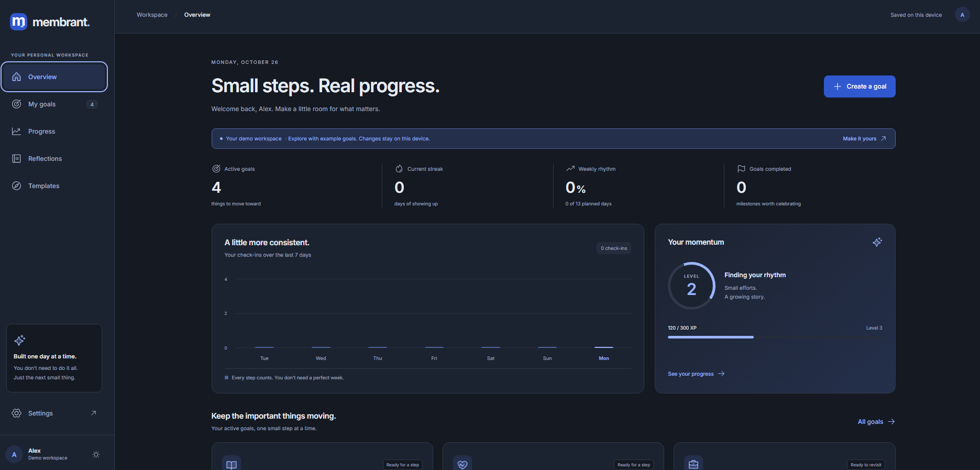Click the sparkle icon in Your momentum card
The height and width of the screenshot is (470, 980).
point(877,242)
